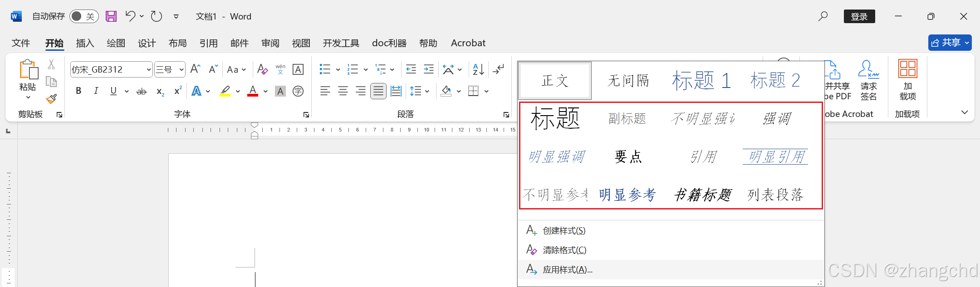980x287 pixels.
Task: Decrease font size with A-down icon
Action: coord(213,69)
